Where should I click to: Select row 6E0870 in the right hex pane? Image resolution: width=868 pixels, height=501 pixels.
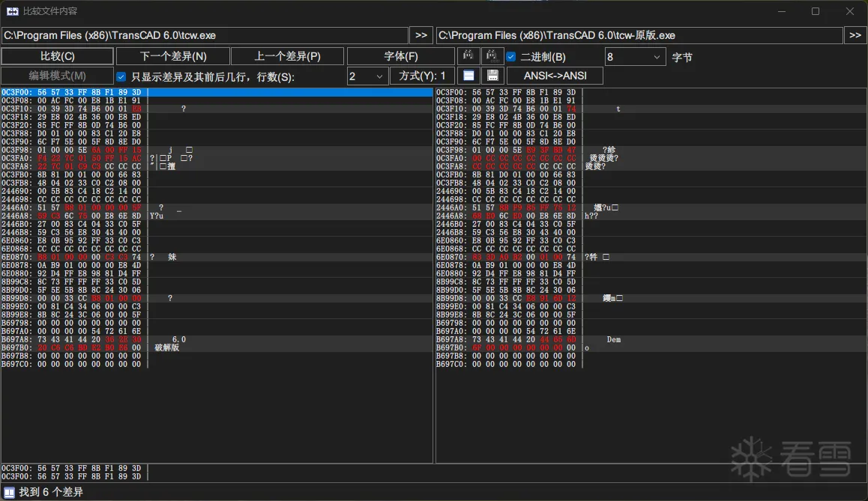(651, 257)
